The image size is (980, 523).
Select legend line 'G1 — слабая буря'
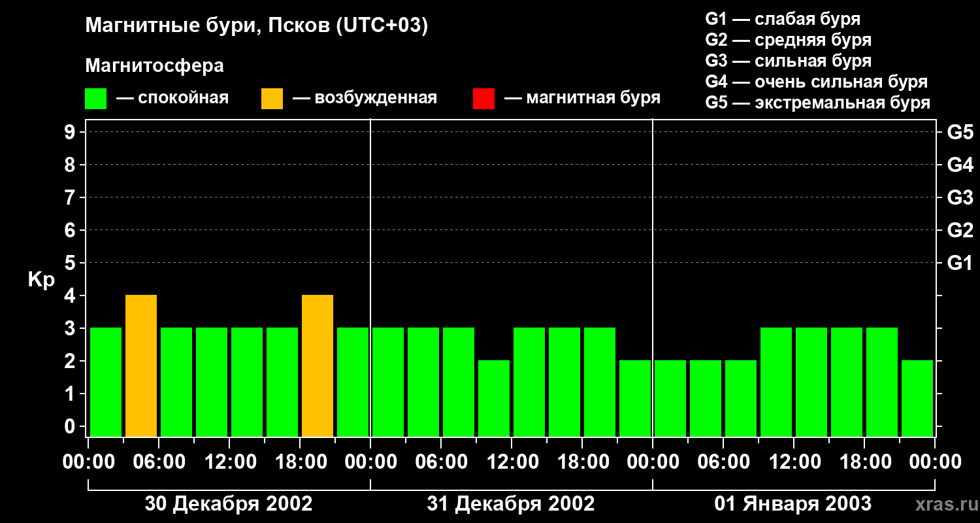point(783,19)
